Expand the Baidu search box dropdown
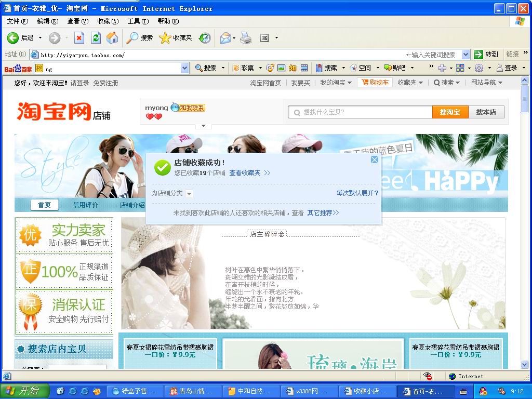 pos(184,68)
